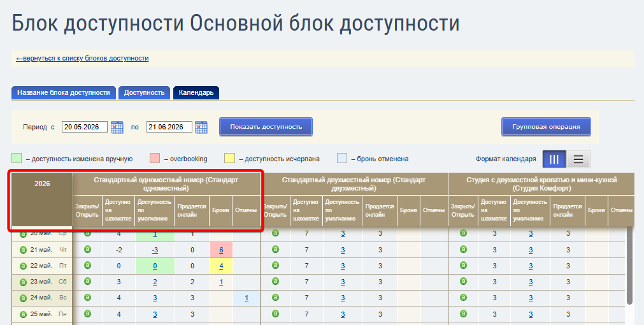Click the Формат календаря label
Screen dimensions: 644x325
[x=506, y=159]
